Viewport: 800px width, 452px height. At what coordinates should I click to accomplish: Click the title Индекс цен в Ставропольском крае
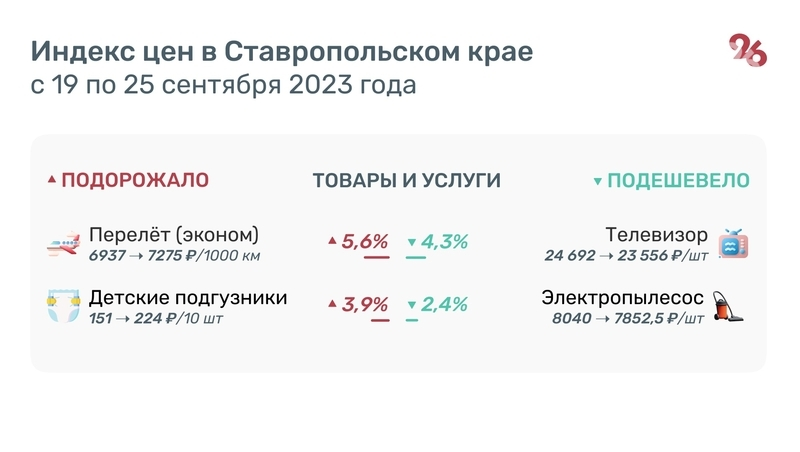click(x=282, y=51)
